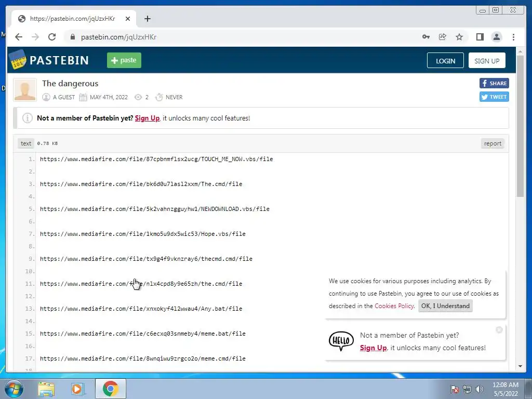Share paste on Facebook
532x399 pixels.
tap(494, 83)
